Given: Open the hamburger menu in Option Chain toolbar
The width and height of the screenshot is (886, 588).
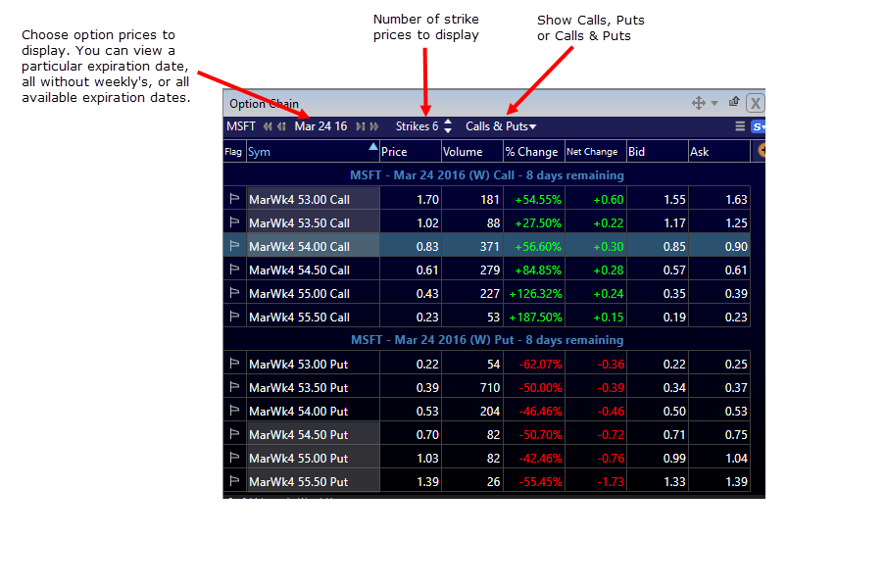Looking at the screenshot, I should 740,126.
